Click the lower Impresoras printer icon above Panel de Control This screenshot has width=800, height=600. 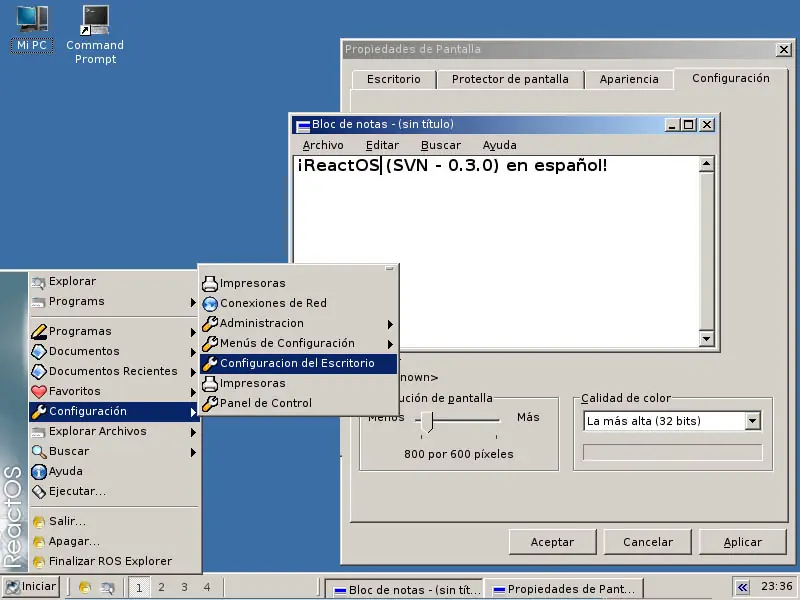pyautogui.click(x=210, y=383)
